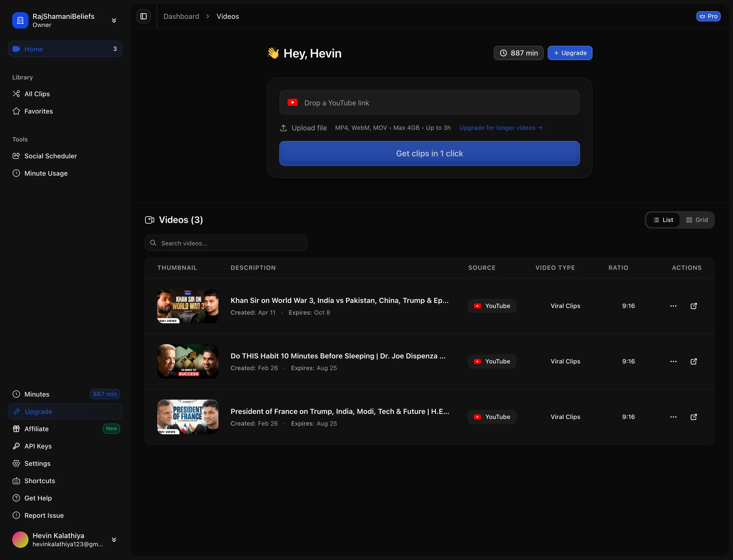
Task: Click the Upload file icon
Action: (283, 128)
